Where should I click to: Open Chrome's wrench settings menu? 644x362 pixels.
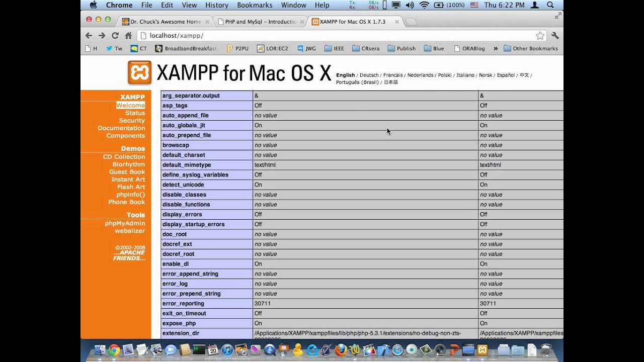click(555, 36)
